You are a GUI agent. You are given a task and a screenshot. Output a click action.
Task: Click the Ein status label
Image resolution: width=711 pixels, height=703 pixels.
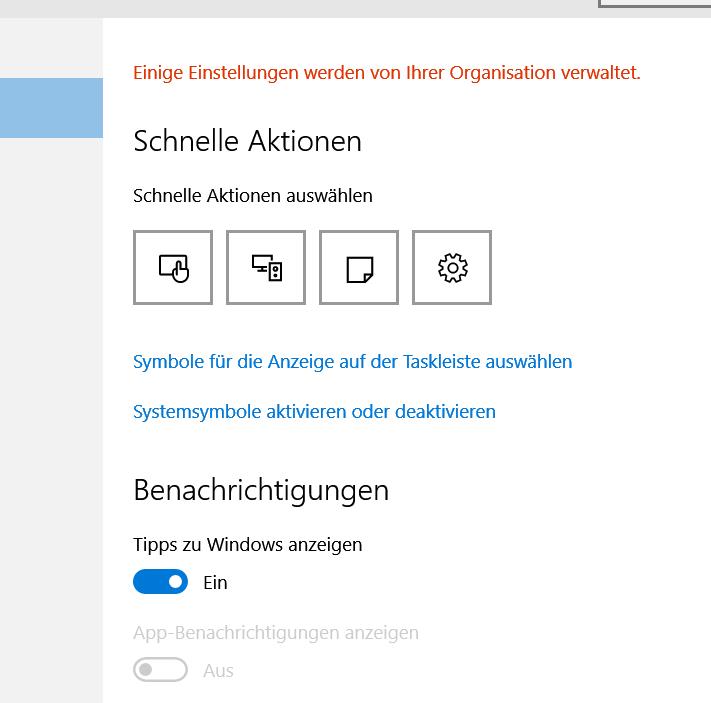(x=215, y=583)
